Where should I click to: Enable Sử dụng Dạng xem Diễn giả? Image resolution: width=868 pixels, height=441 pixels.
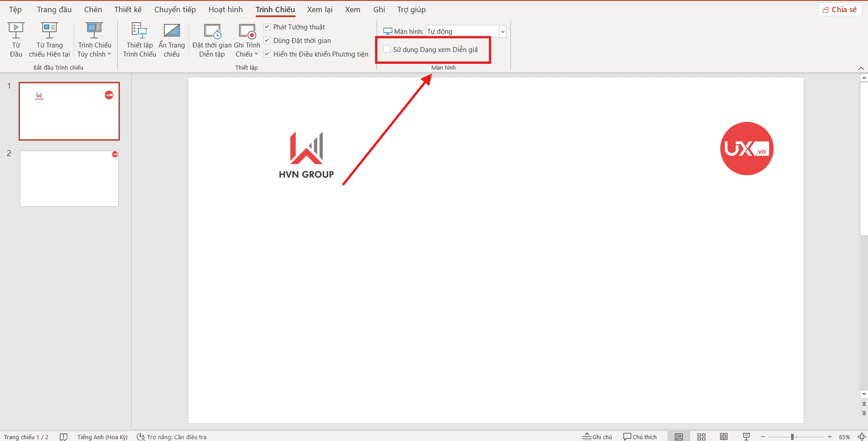(x=387, y=49)
